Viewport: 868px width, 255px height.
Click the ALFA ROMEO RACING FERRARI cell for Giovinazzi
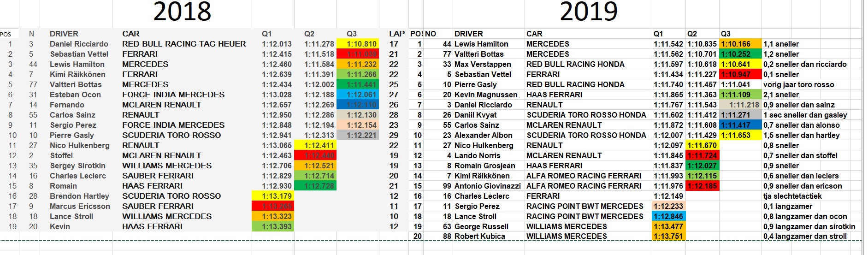(x=584, y=186)
